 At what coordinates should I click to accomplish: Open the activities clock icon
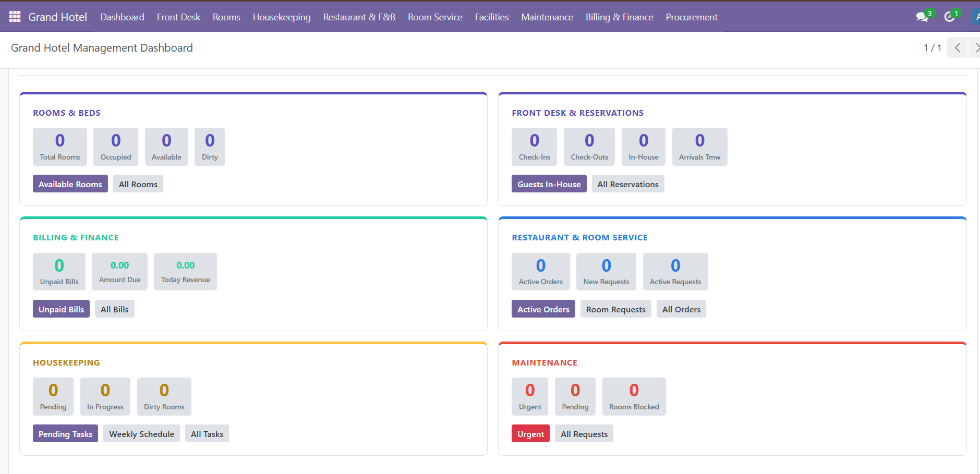tap(950, 17)
